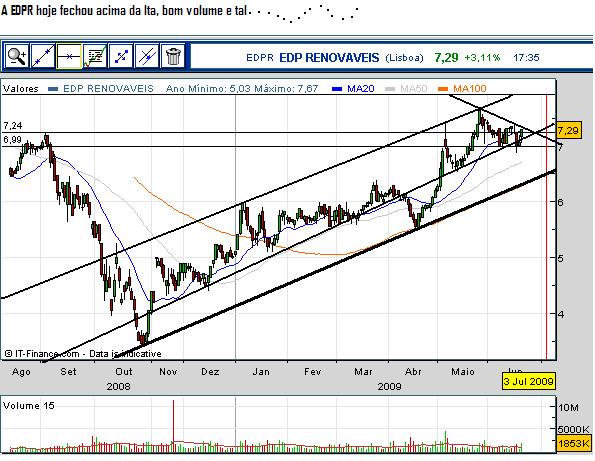Click the price axis label 6

point(561,202)
